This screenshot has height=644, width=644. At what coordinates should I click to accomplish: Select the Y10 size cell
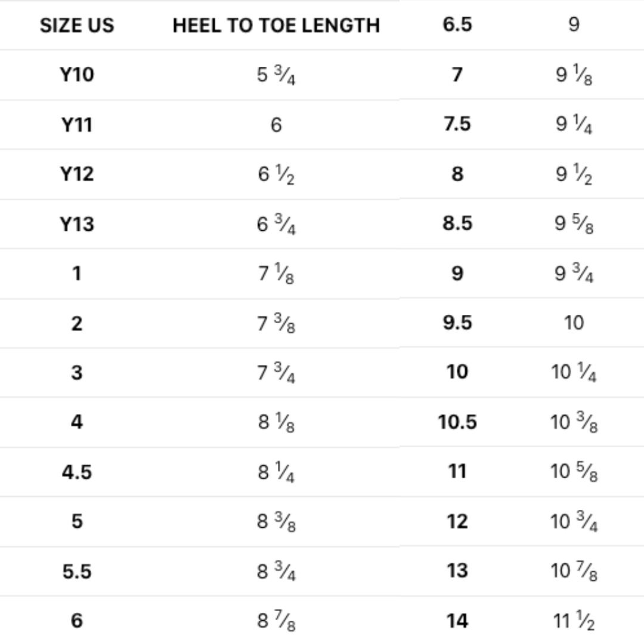coord(77,75)
